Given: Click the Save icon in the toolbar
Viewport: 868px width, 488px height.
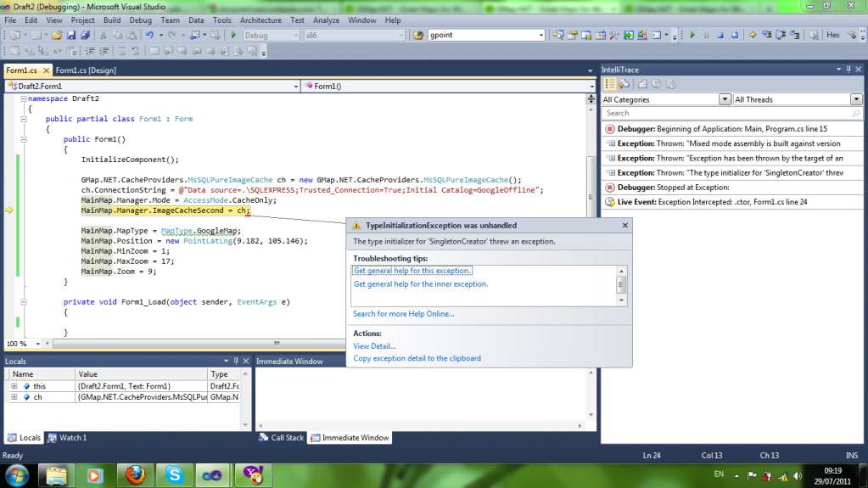Looking at the screenshot, I should pyautogui.click(x=71, y=35).
